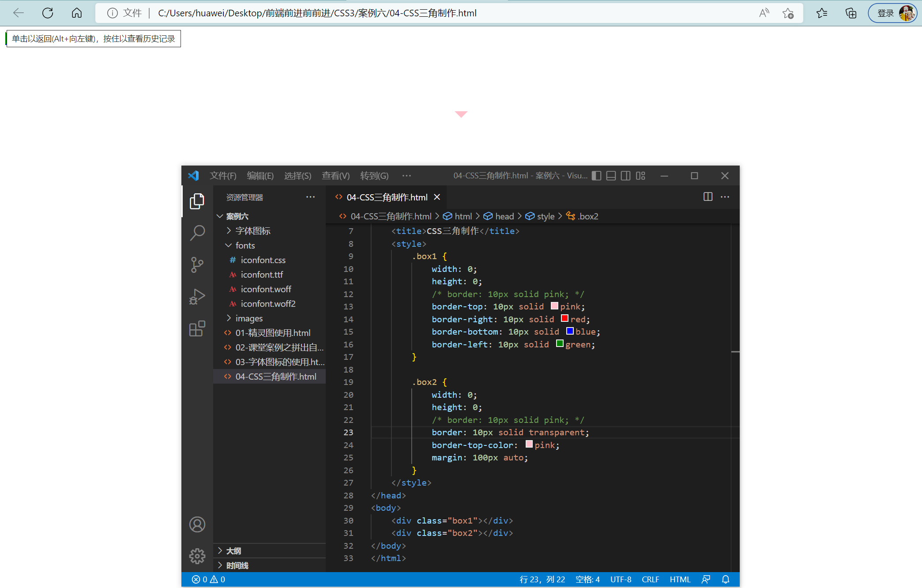Toggle the secondary side bar layout button

[625, 176]
